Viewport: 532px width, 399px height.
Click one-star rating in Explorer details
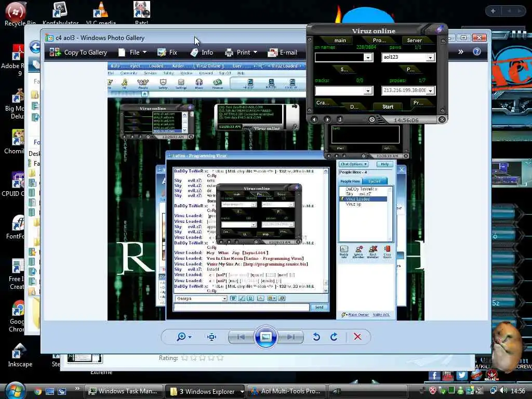[x=184, y=358]
